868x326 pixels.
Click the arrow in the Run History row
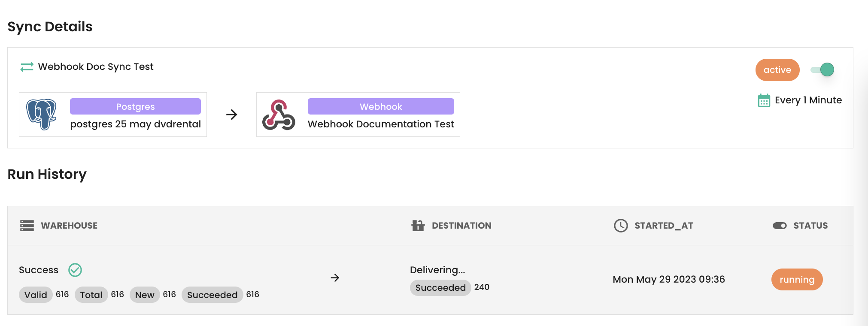[x=335, y=278]
